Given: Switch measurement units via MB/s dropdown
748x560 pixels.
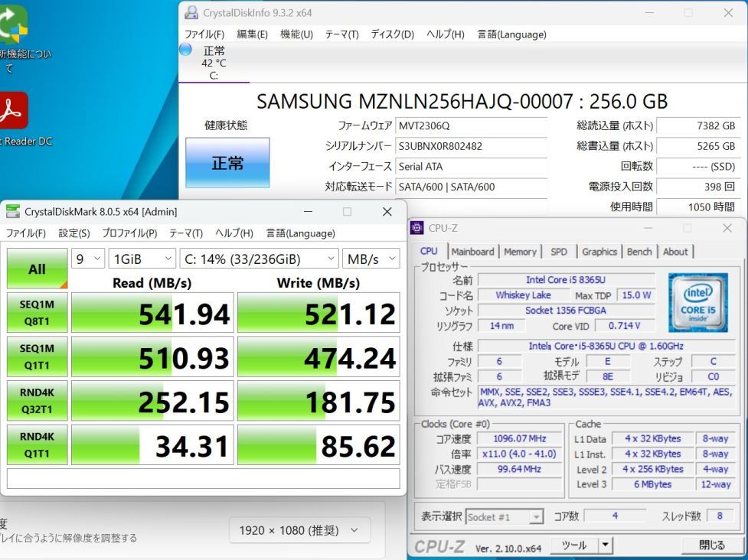Looking at the screenshot, I should [x=371, y=259].
